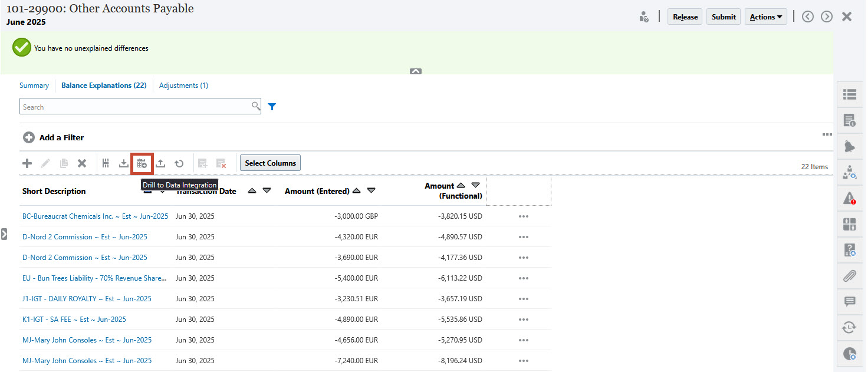Viewport: 868px width, 372px height.
Task: Open row actions for the BC-Bureaucrat Chemicals row
Action: pos(524,216)
